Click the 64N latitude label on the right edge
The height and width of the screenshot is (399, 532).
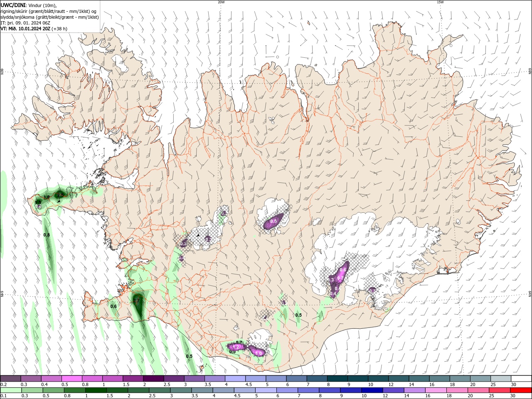530,294
